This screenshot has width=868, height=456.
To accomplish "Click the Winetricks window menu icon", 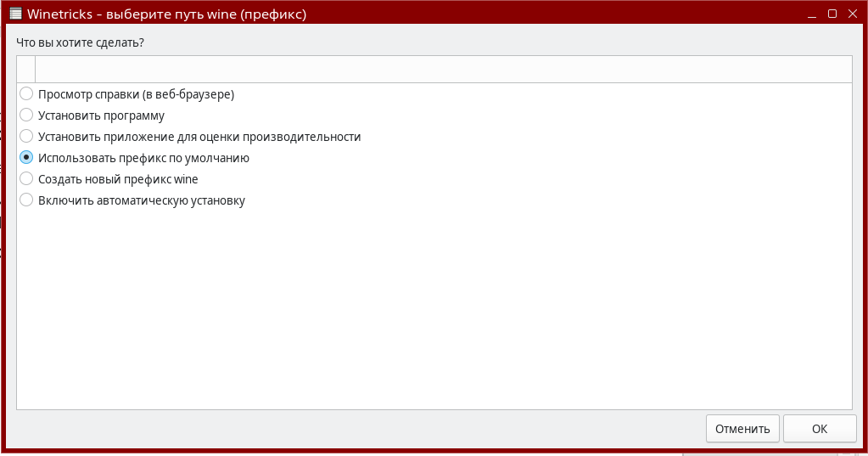I will [15, 14].
